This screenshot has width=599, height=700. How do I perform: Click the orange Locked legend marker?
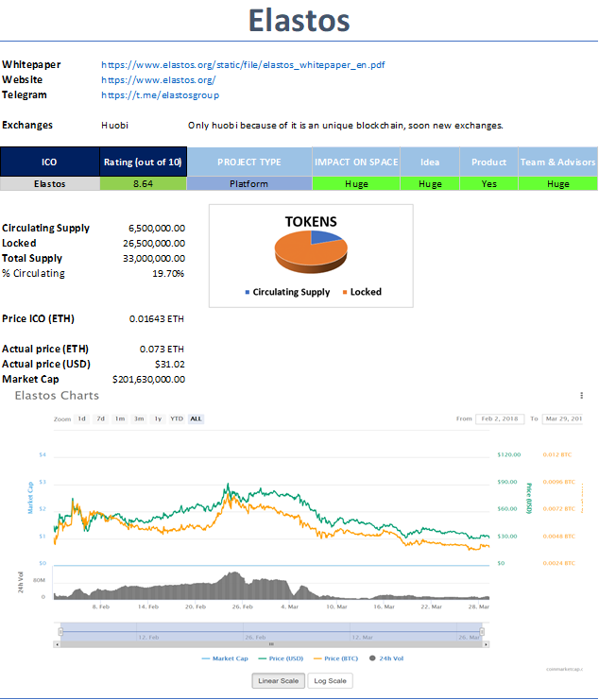345,293
